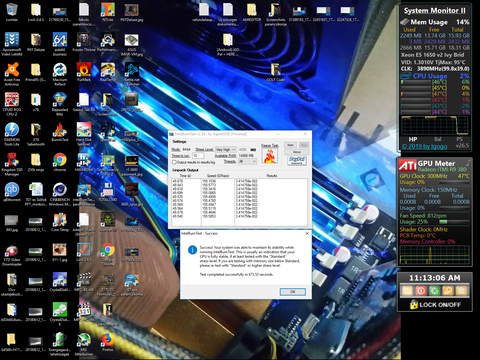Open the HWiNFO64 shortcut

click(84, 162)
